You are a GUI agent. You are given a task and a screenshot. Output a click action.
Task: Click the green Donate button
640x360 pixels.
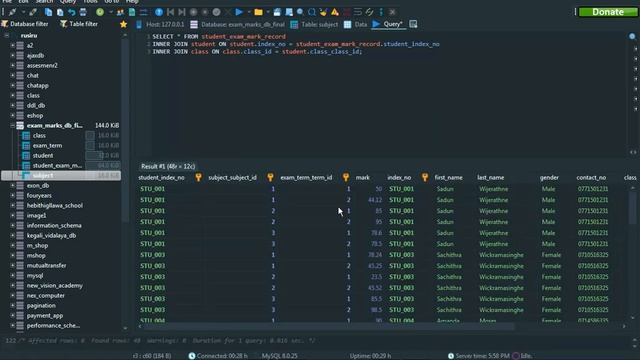(608, 12)
